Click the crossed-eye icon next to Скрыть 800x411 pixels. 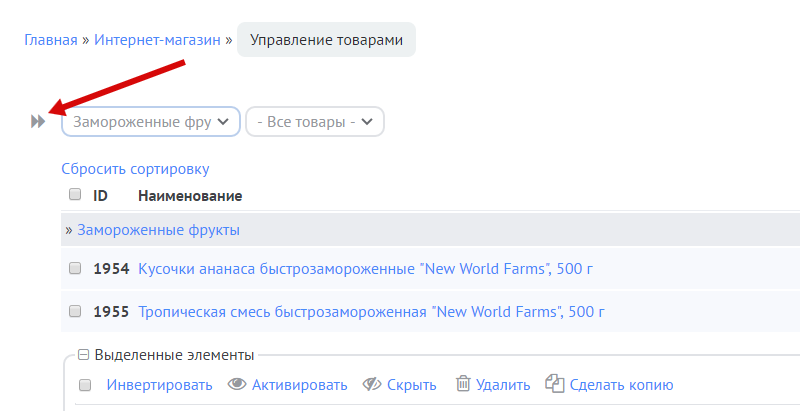click(373, 385)
